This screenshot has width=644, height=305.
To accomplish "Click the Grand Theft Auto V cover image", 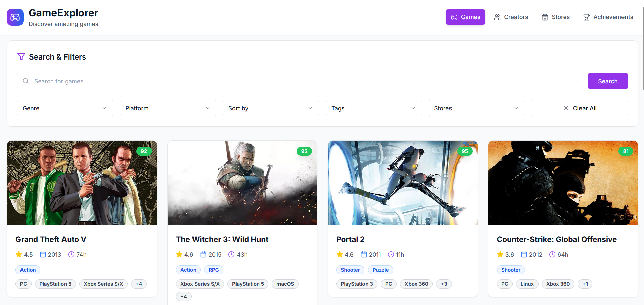I will (82, 183).
